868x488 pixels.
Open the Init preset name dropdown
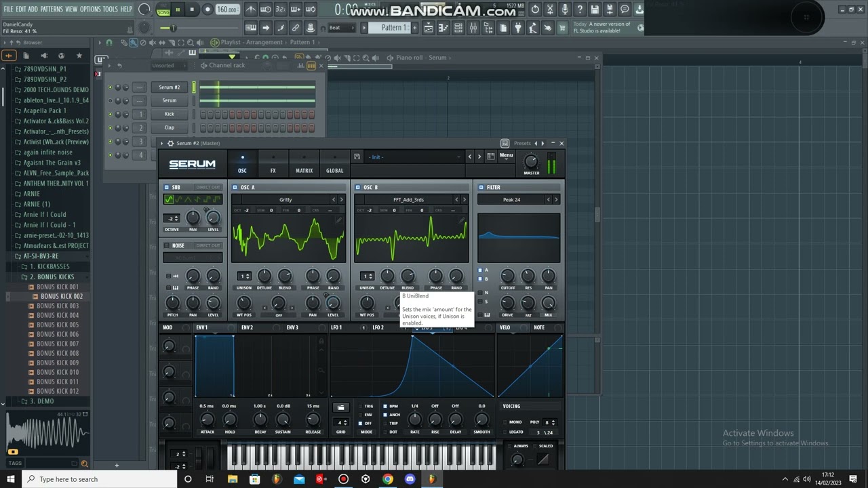(414, 157)
